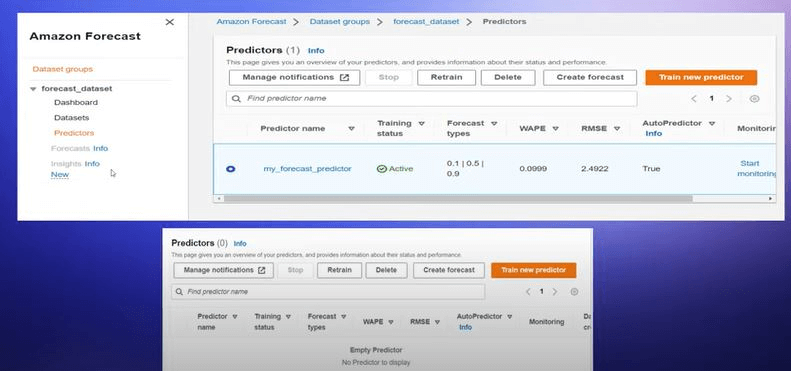Click Create forecast in bottom panel
This screenshot has width=791, height=371.
point(449,270)
